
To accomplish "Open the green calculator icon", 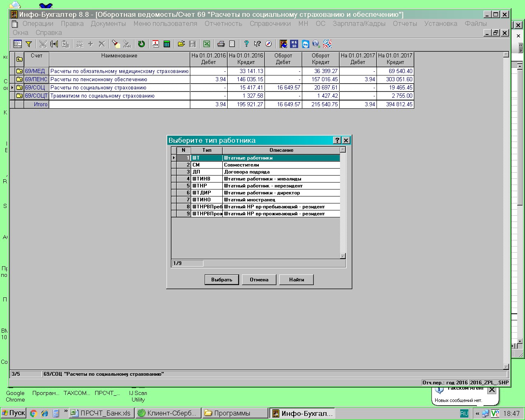I will (x=167, y=44).
